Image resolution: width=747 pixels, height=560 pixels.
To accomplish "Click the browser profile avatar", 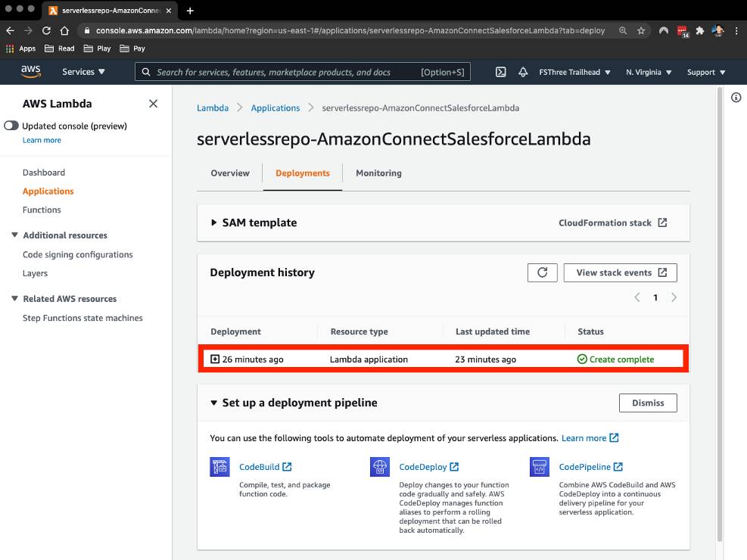I will click(718, 30).
